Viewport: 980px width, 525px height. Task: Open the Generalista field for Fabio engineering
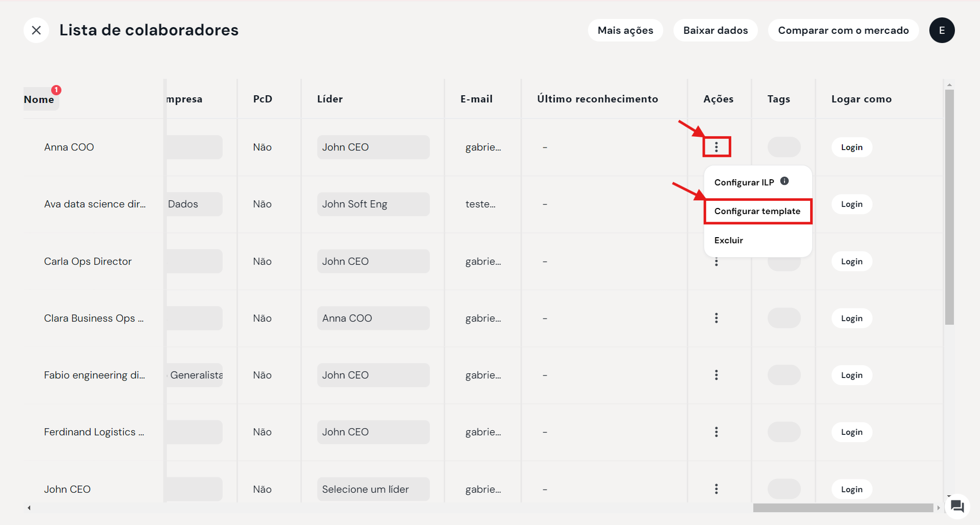tap(194, 375)
